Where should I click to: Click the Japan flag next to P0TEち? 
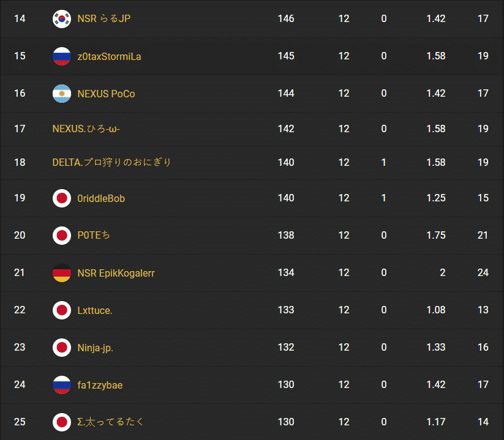61,235
